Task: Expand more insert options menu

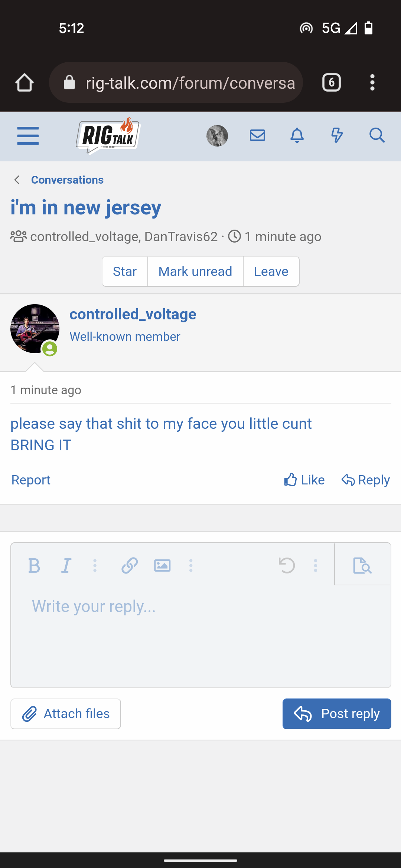Action: click(x=191, y=566)
